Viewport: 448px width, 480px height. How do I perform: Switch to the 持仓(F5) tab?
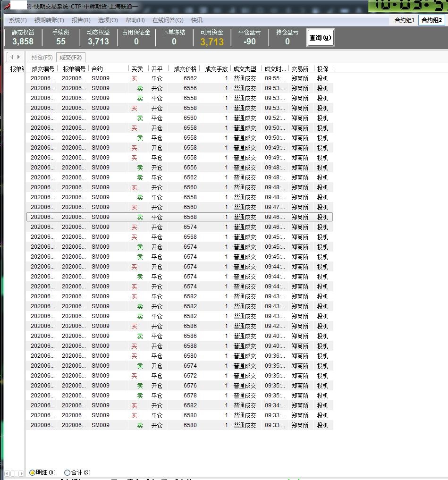tap(42, 58)
